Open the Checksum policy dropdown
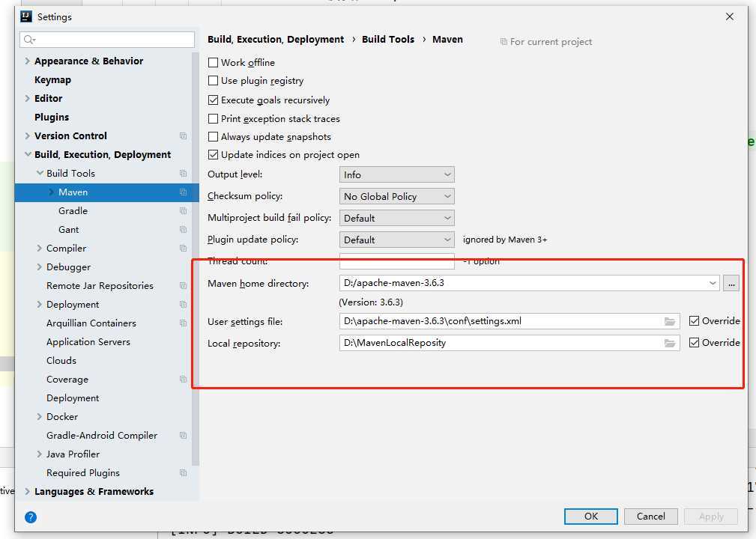This screenshot has width=756, height=539. pos(397,197)
